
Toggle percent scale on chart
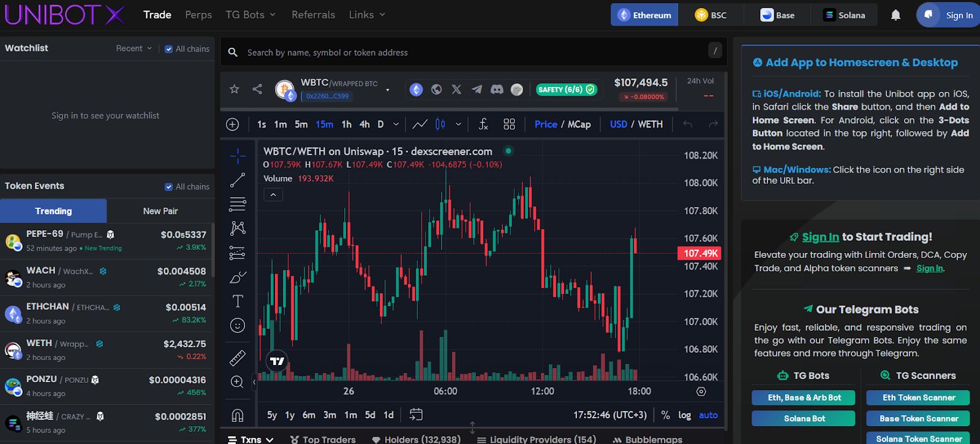[665, 415]
